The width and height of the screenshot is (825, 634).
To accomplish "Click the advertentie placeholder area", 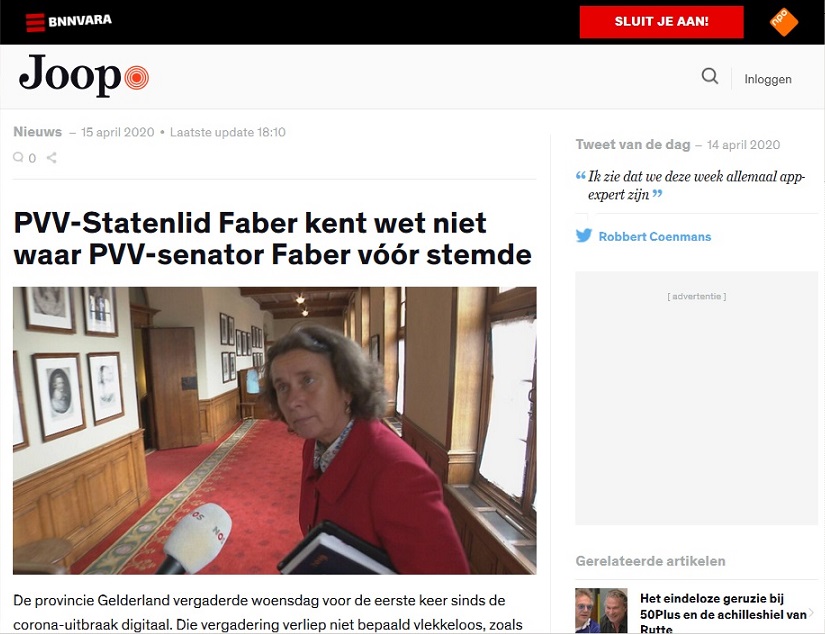I will [697, 398].
